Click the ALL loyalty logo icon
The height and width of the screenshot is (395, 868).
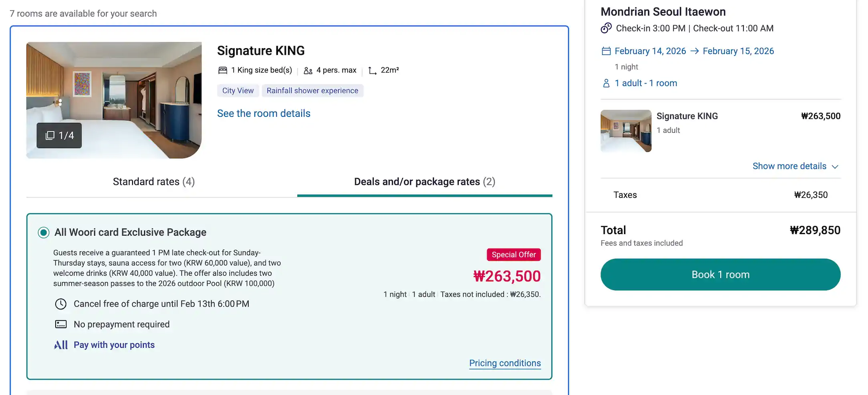click(x=61, y=345)
